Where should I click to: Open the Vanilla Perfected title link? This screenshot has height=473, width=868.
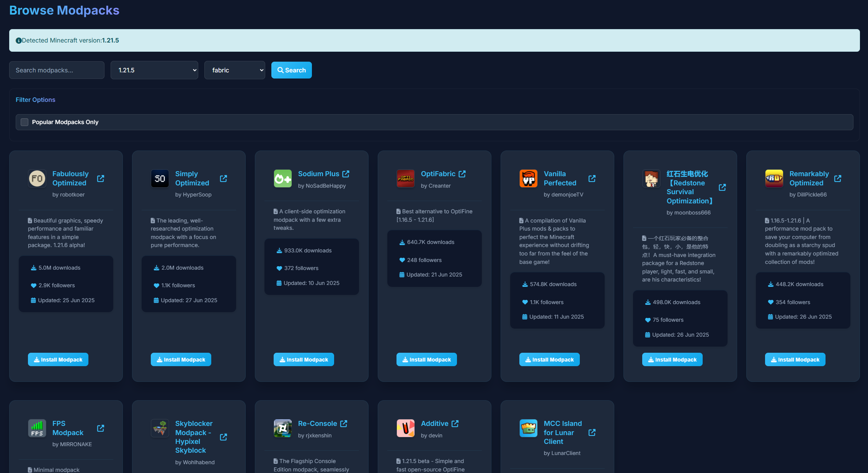coord(560,178)
